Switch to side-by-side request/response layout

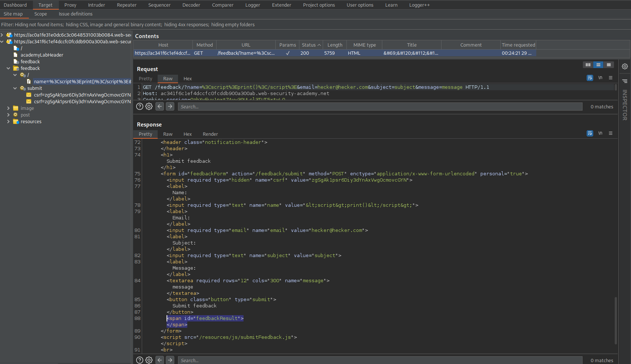pos(588,65)
